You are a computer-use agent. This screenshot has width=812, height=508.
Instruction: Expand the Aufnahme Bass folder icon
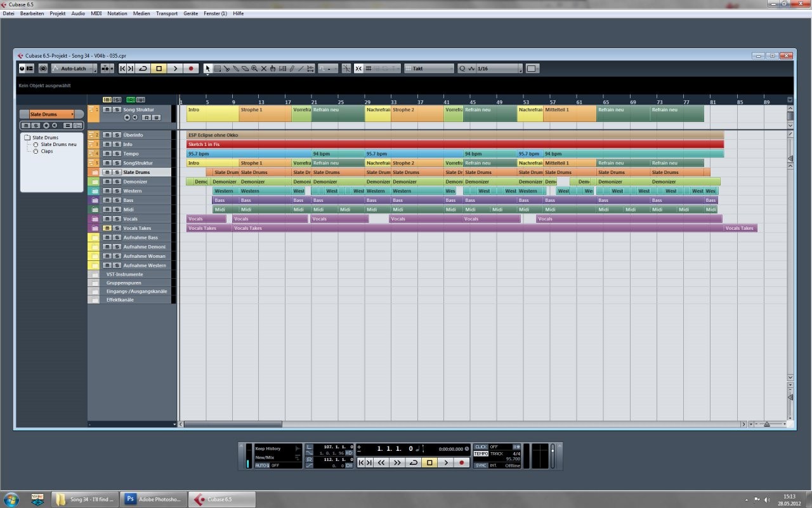[95, 237]
